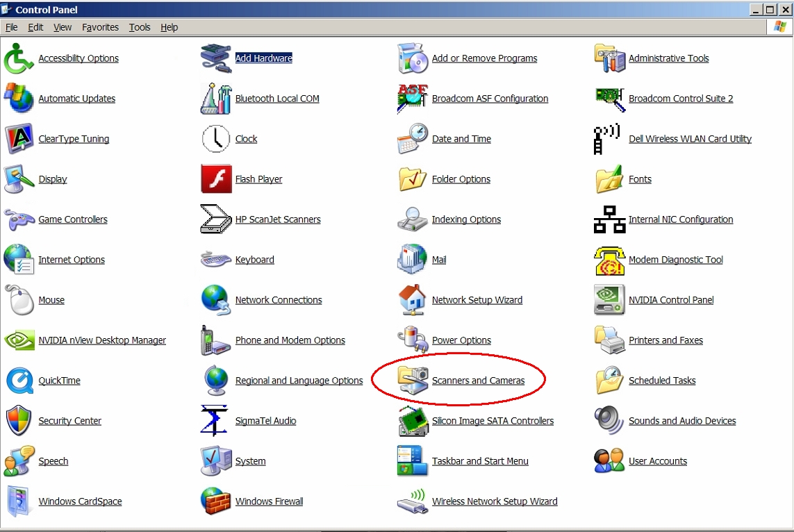Viewport: 794px width, 532px height.
Task: Open the View menu
Action: (63, 27)
